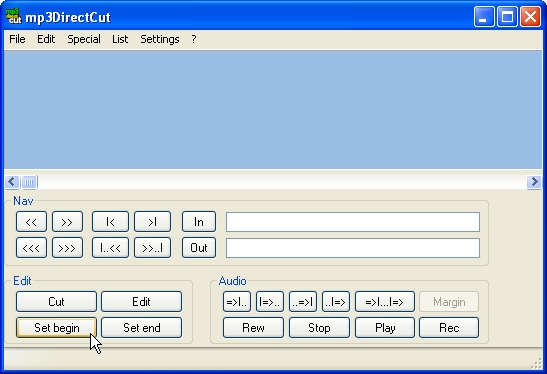The height and width of the screenshot is (374, 547).
Task: Click the <<< fast back navigation button
Action: point(31,248)
